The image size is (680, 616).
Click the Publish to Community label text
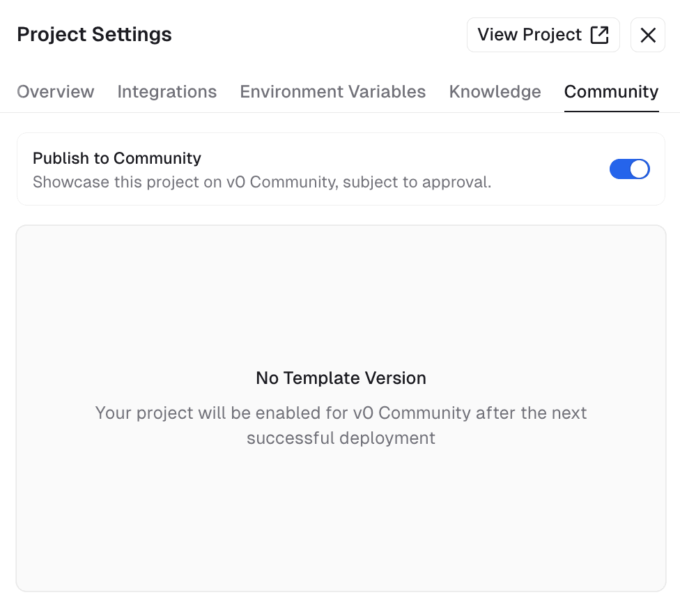116,158
